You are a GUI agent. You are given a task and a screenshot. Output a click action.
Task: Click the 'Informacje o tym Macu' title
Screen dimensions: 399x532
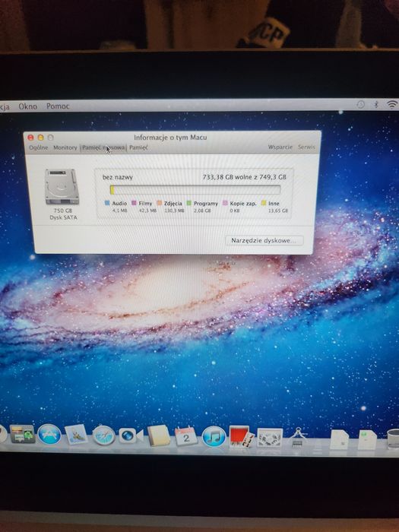[x=170, y=138]
